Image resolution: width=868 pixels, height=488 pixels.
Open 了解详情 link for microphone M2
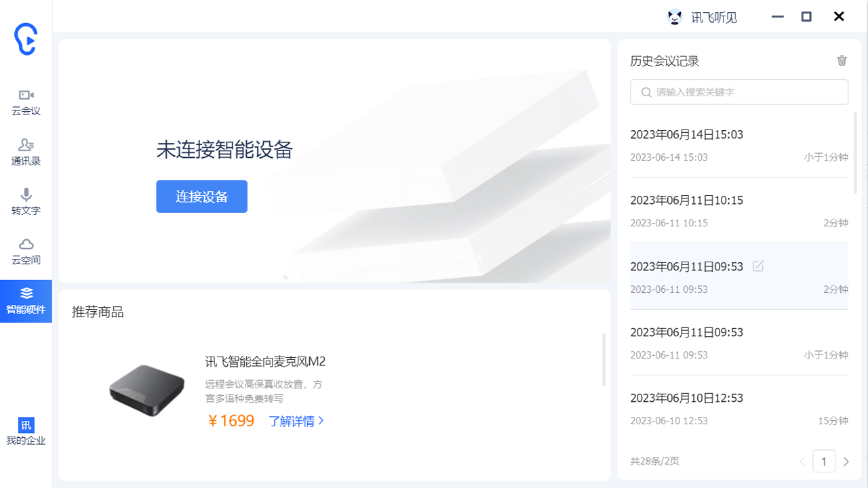coord(296,421)
